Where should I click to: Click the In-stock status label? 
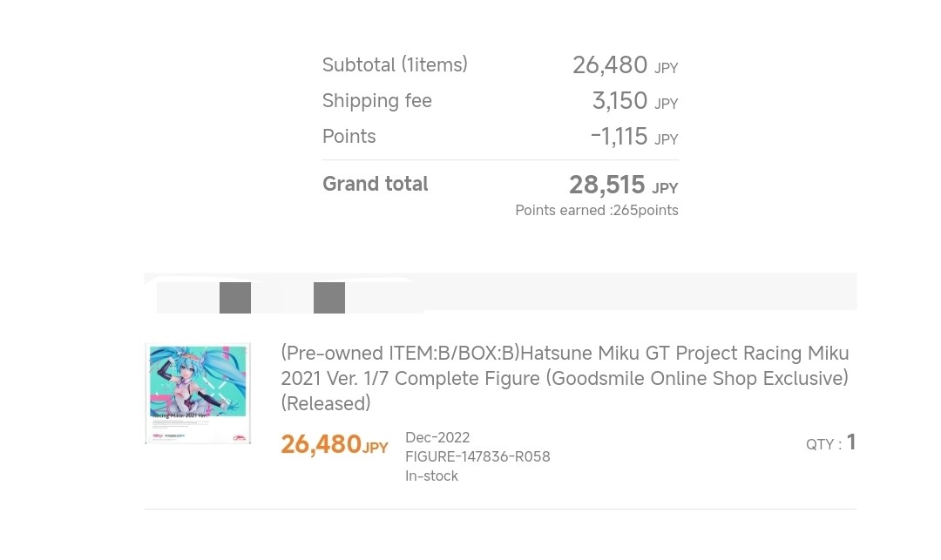(x=431, y=476)
